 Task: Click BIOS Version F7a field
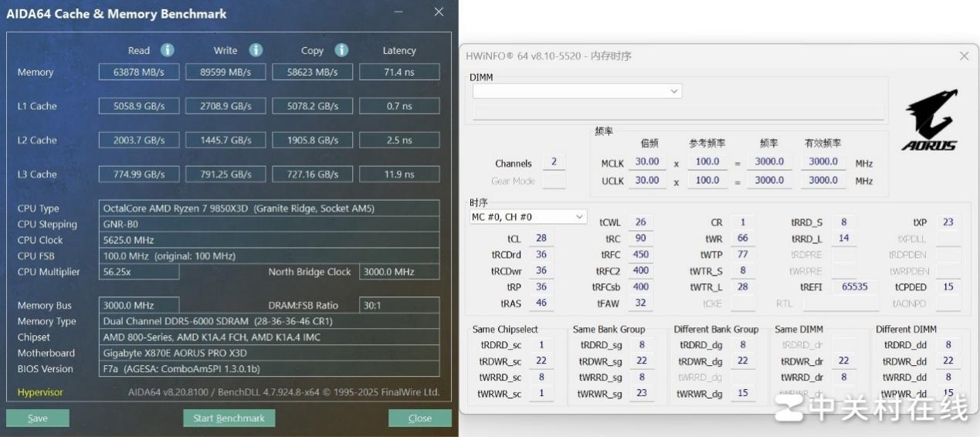[270, 369]
